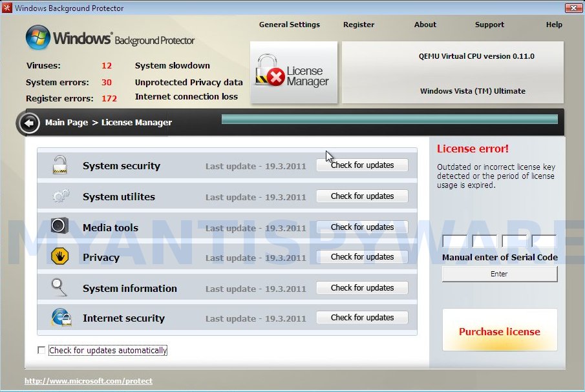Image resolution: width=585 pixels, height=392 pixels.
Task: Click the back arrow button
Action: point(29,123)
